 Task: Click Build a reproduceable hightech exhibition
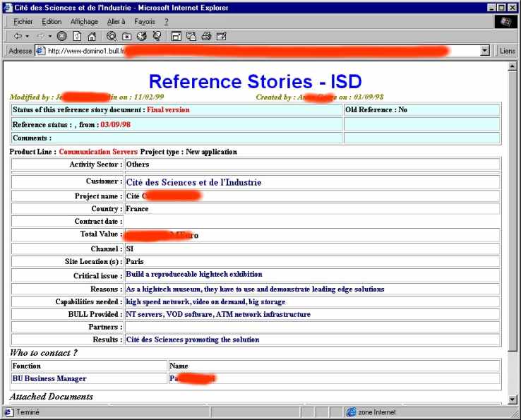[x=194, y=274]
